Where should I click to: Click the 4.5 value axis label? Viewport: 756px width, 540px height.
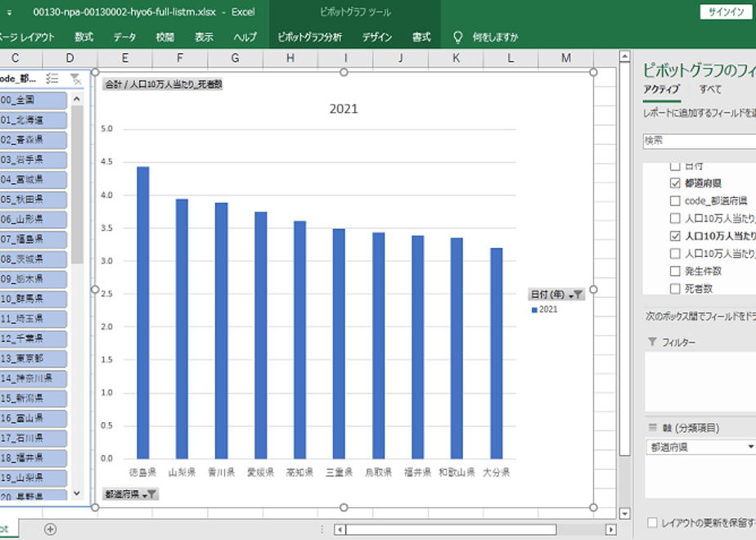106,162
